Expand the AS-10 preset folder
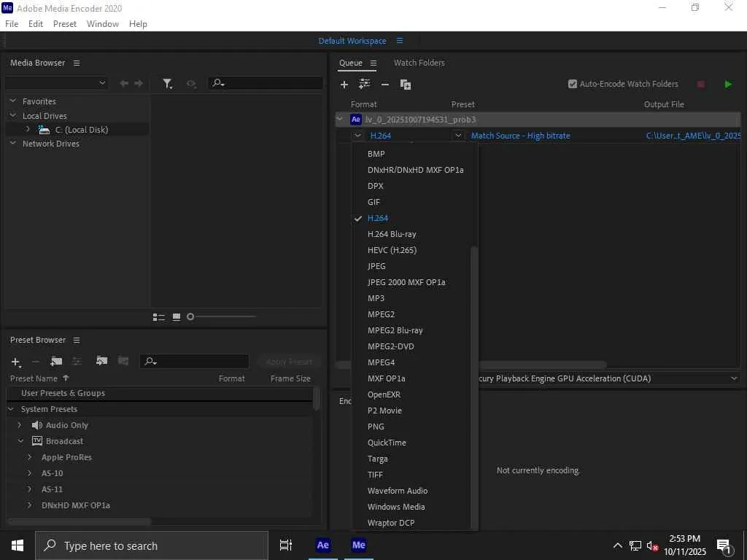Image resolution: width=747 pixels, height=560 pixels. [29, 474]
